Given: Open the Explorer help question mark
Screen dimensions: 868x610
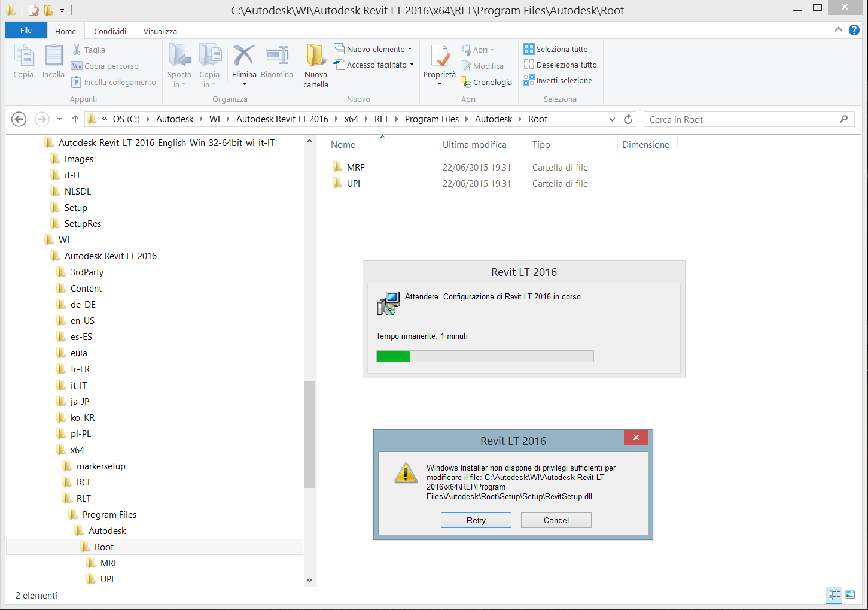Looking at the screenshot, I should pyautogui.click(x=854, y=30).
